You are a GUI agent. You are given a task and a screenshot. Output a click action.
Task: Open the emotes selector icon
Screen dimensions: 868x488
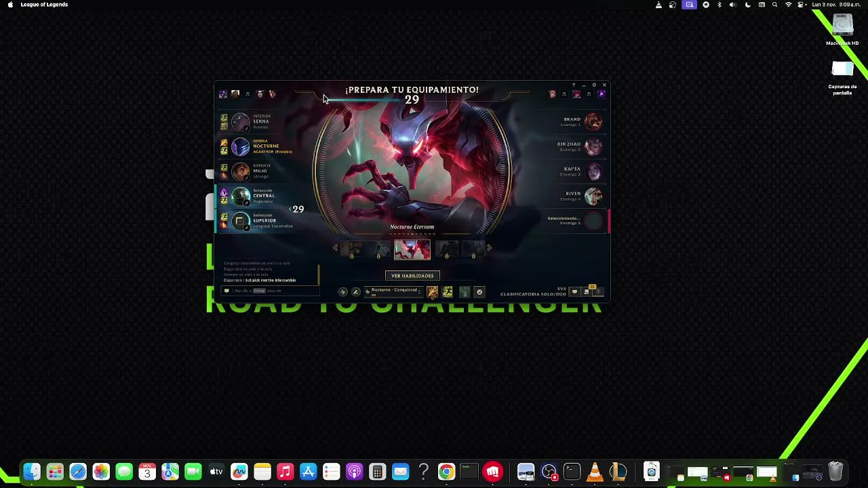pos(479,292)
